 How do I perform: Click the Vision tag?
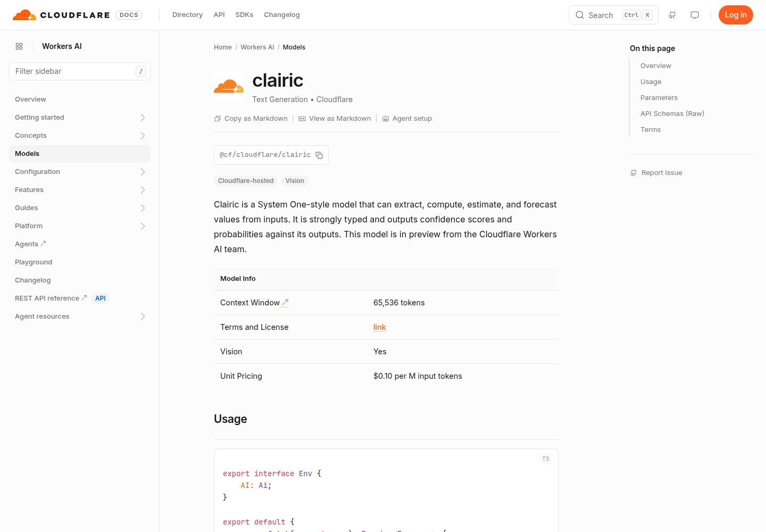tap(295, 181)
